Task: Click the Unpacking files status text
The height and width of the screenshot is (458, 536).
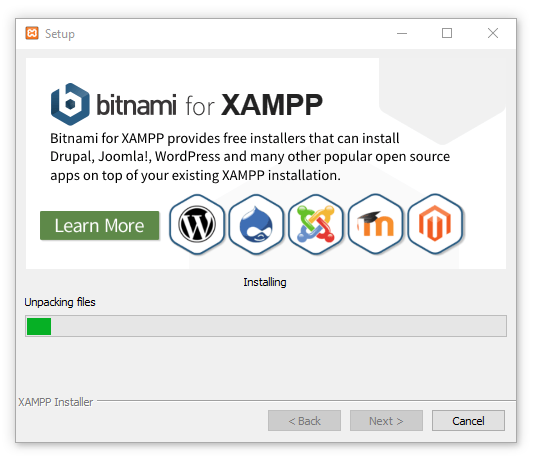Action: 60,302
